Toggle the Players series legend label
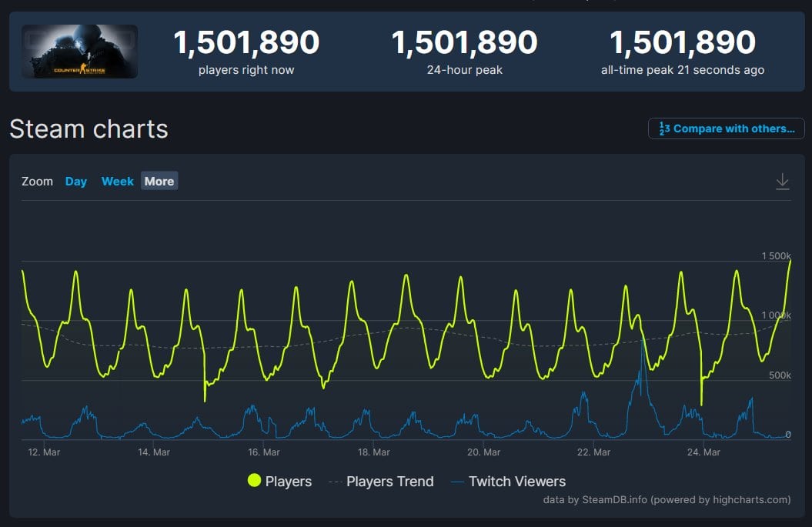Screen dimensions: 812x527 (288, 482)
